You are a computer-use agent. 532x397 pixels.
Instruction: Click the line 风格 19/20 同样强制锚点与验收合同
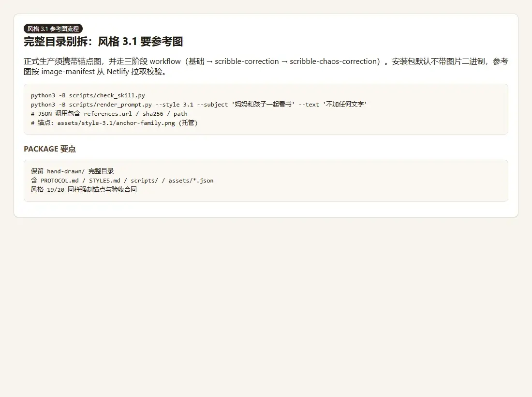[x=84, y=189]
